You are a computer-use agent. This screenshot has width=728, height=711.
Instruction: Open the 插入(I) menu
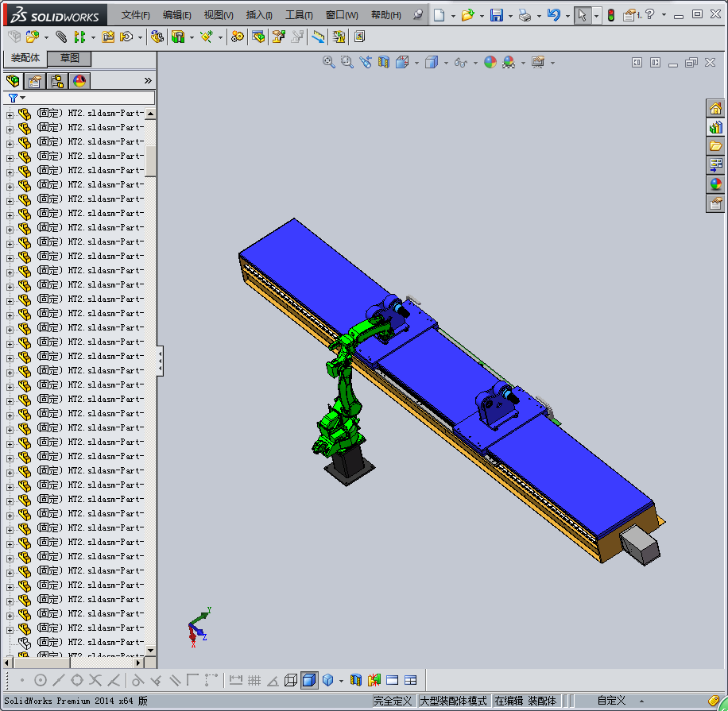click(x=259, y=15)
